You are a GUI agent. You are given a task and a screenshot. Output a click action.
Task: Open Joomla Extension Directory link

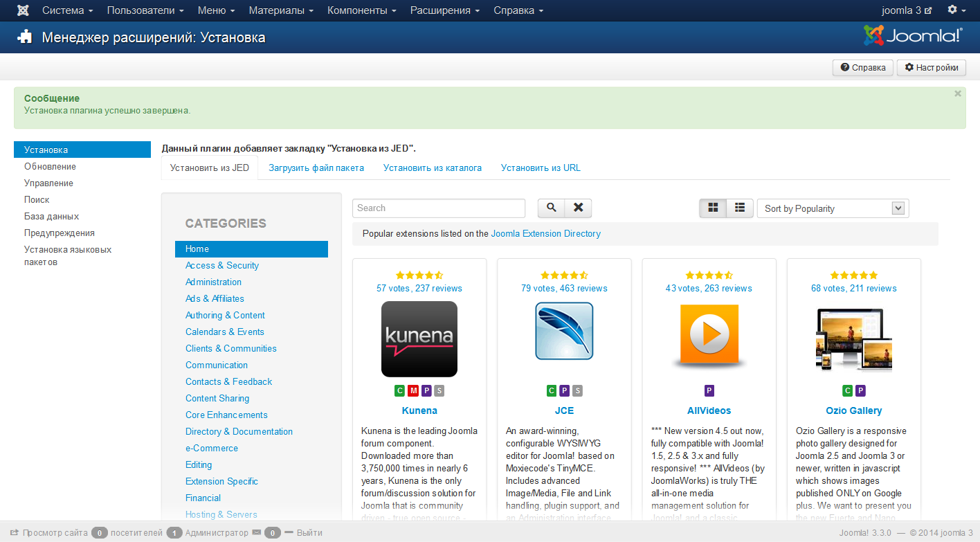545,234
